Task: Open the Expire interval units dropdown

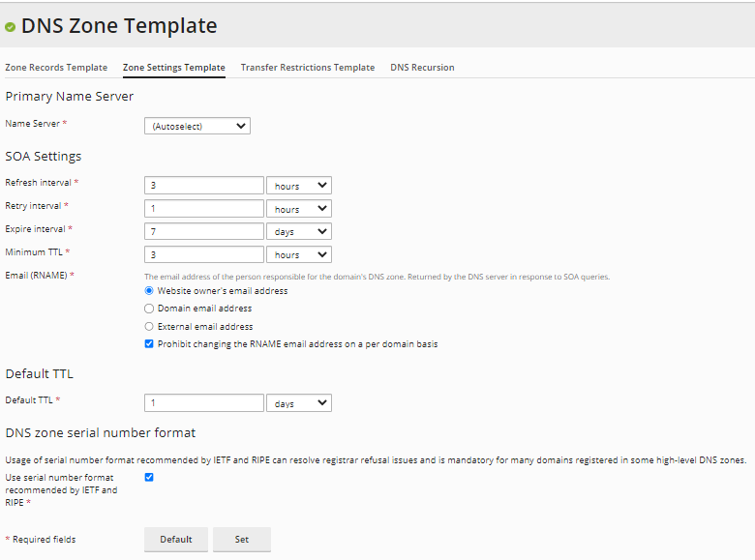Action: pyautogui.click(x=299, y=231)
